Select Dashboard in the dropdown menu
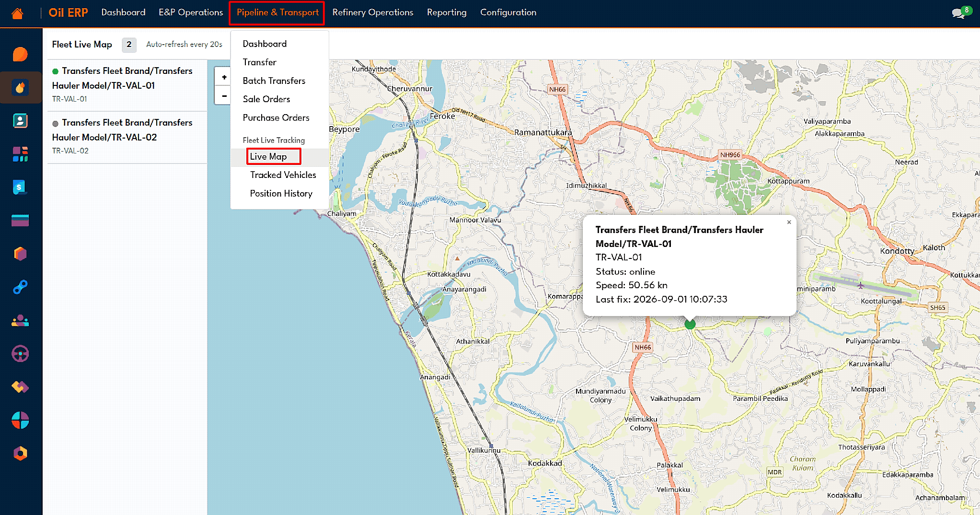 (x=279, y=44)
